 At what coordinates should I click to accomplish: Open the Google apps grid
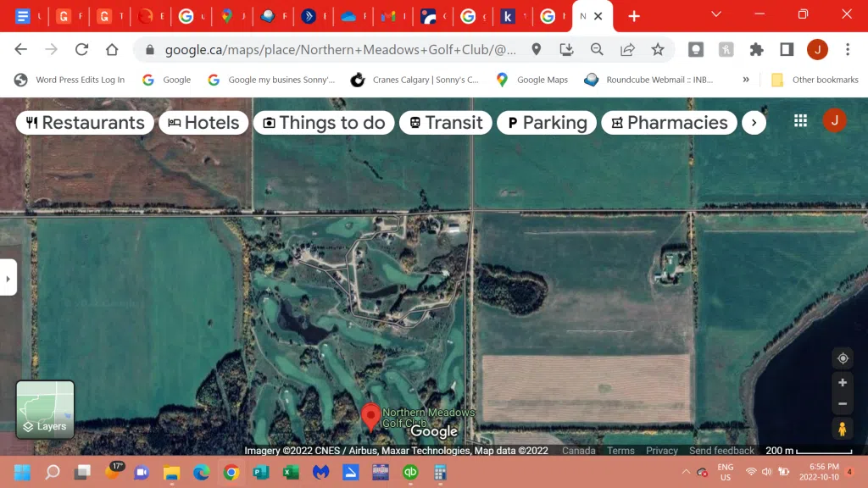tap(800, 121)
